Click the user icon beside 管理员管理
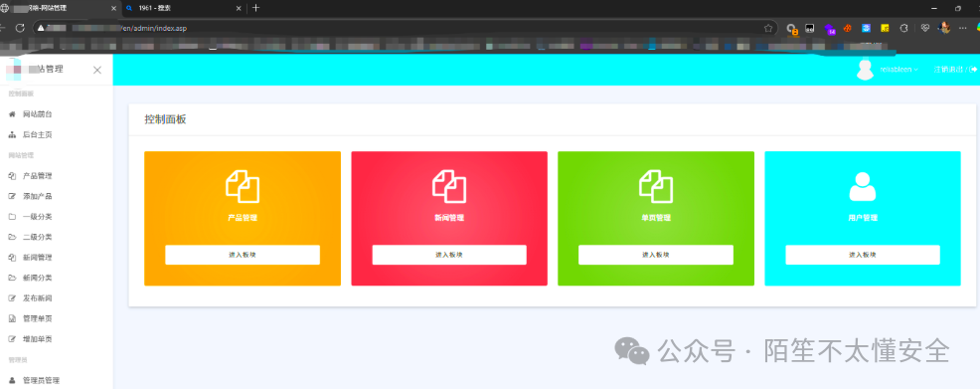980x389 pixels. pos(12,380)
